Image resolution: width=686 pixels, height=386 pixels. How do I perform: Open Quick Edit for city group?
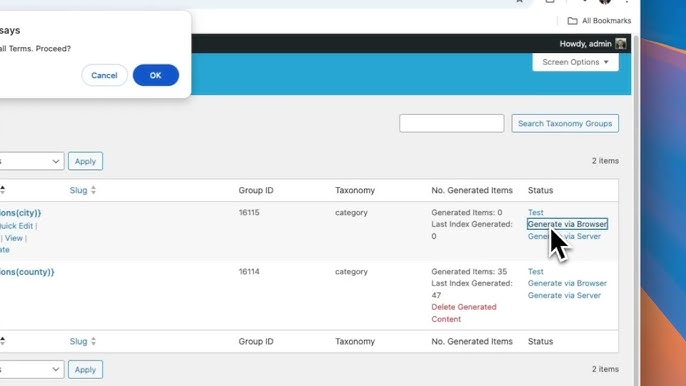[16, 226]
